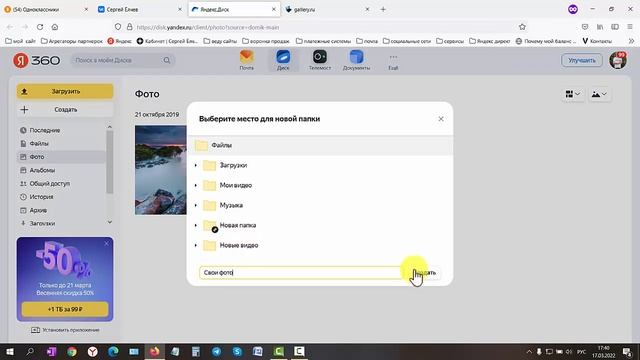
Task: Open Telegram from the taskbar
Action: click(x=217, y=351)
